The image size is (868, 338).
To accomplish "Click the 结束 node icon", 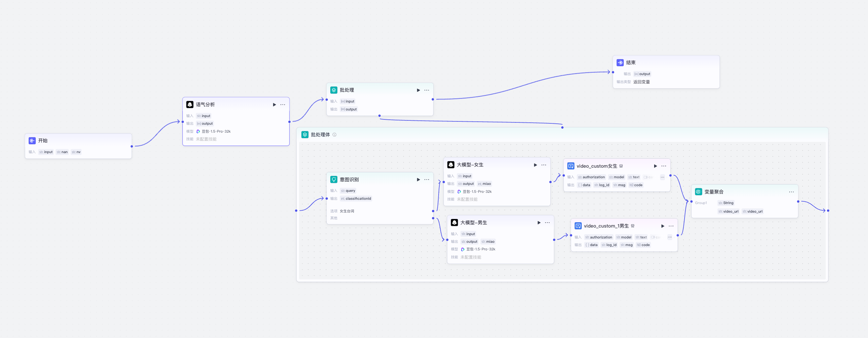I will pyautogui.click(x=620, y=63).
